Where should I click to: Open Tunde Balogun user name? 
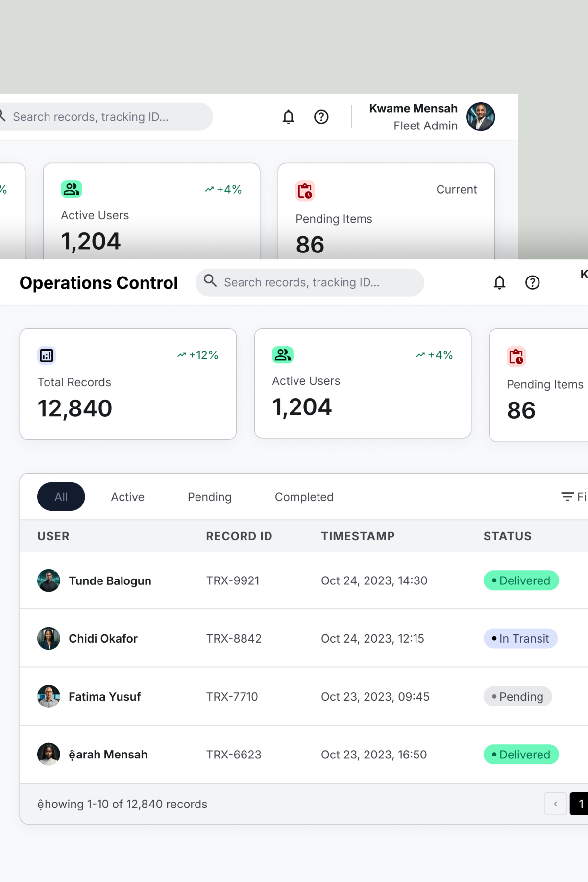(x=110, y=581)
